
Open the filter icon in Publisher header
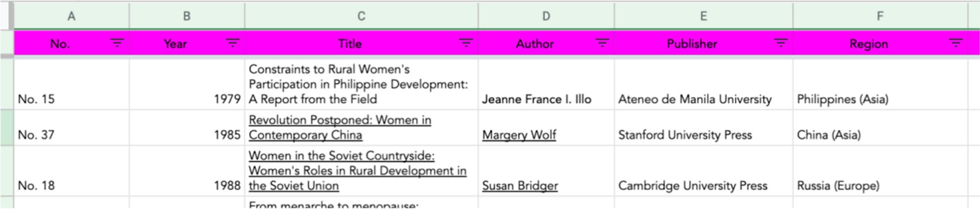pyautogui.click(x=781, y=43)
